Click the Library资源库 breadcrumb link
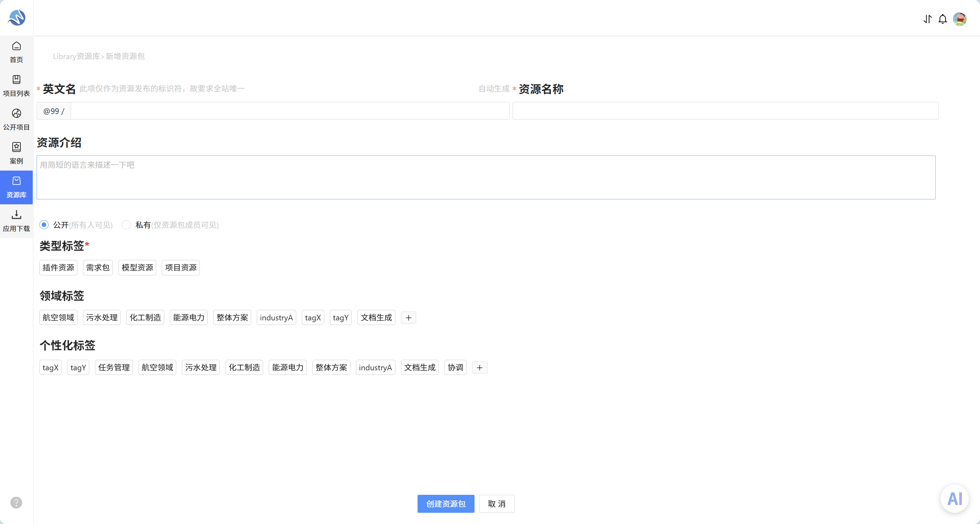The image size is (980, 524). pos(76,56)
